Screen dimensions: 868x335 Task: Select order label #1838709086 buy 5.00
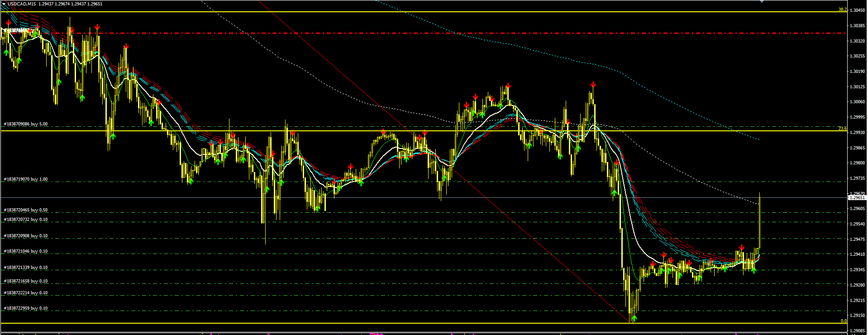point(26,124)
